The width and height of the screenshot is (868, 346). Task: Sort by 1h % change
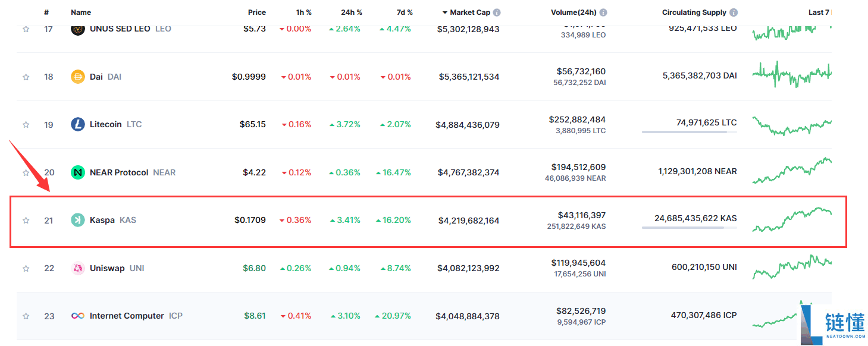[x=303, y=12]
